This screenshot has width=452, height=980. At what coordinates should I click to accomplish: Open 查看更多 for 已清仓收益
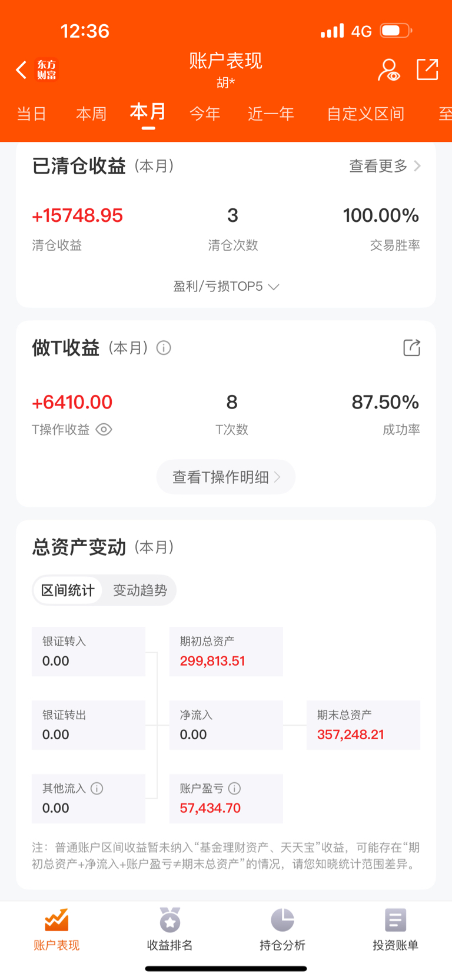coord(385,166)
